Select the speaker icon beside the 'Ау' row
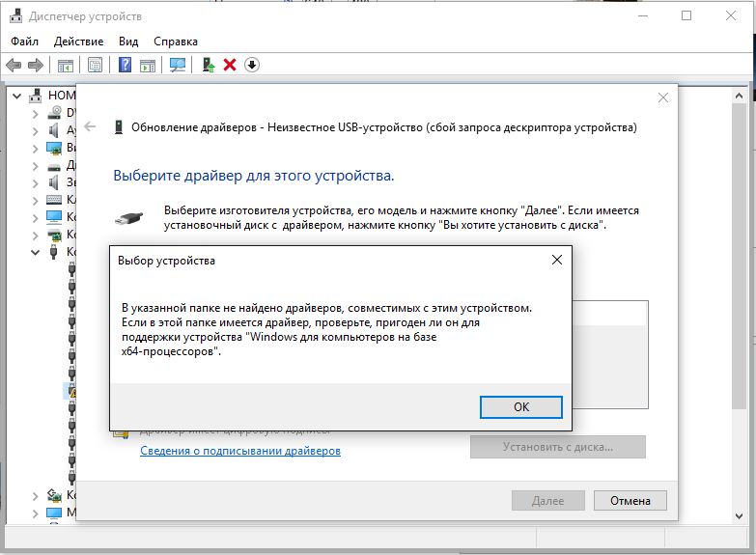 (x=54, y=130)
